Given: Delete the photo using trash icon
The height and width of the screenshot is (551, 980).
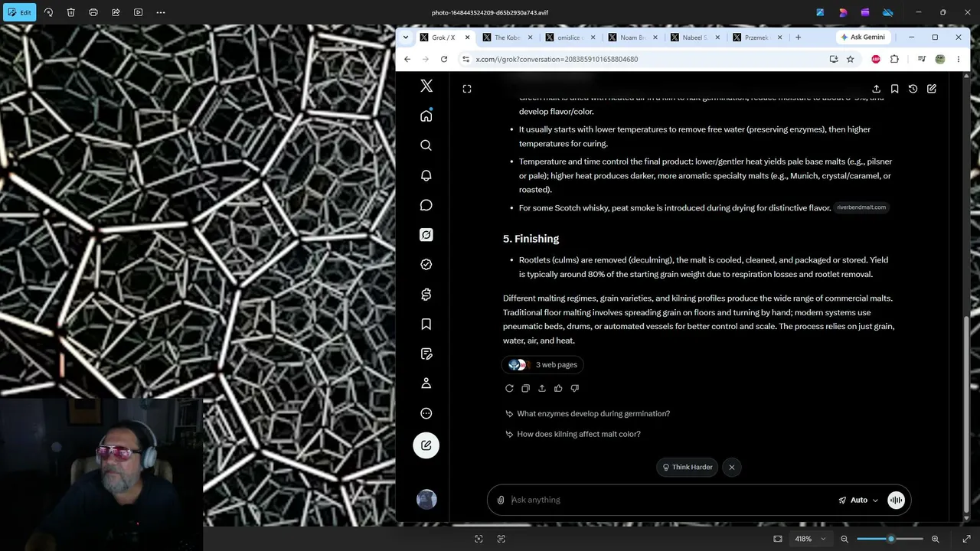Looking at the screenshot, I should click(x=70, y=12).
